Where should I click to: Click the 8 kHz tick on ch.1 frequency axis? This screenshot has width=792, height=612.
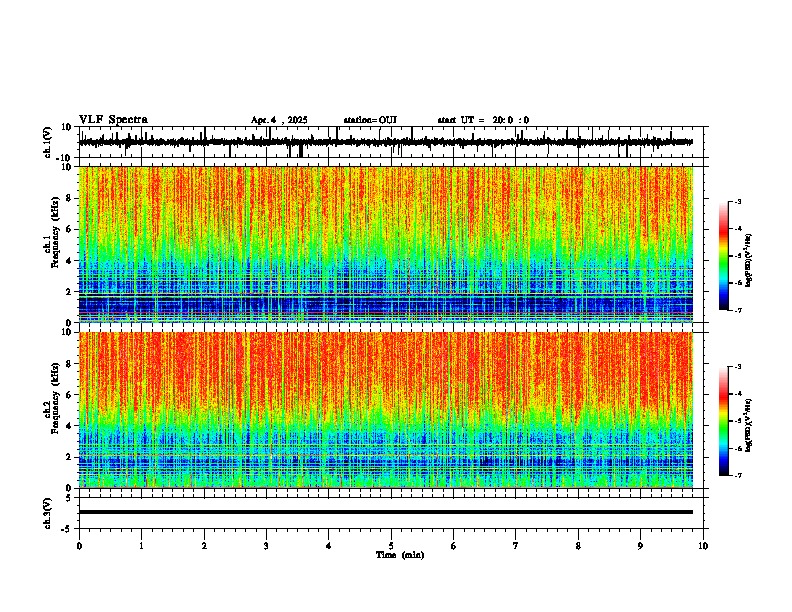(69, 198)
